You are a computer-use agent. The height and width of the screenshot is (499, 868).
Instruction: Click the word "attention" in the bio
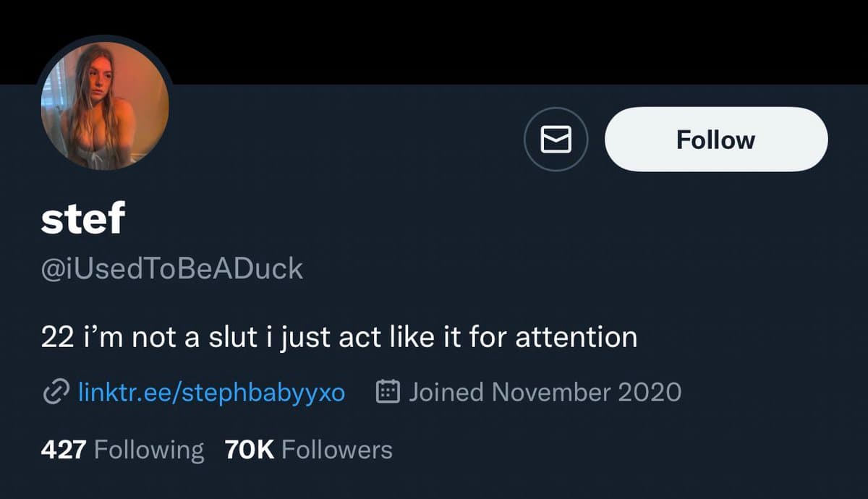[576, 338]
